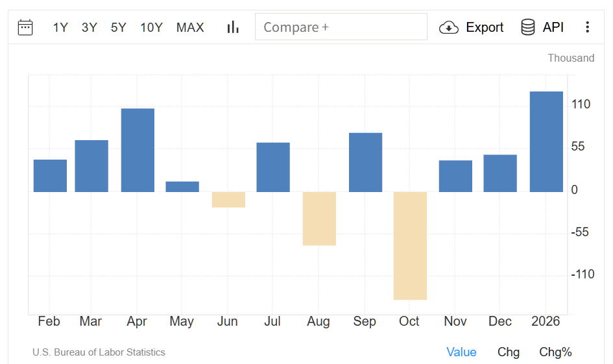
Task: Click the API text label
Action: click(x=553, y=27)
